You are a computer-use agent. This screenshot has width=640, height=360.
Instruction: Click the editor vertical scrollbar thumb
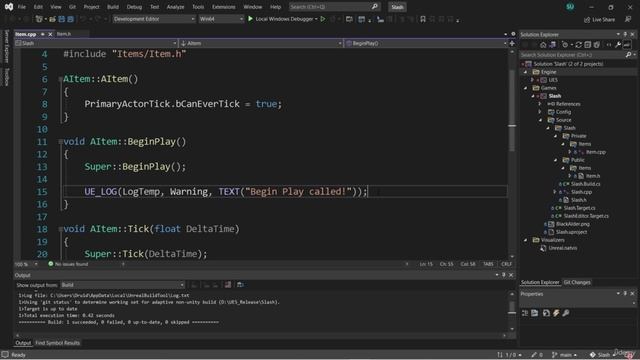click(x=512, y=110)
